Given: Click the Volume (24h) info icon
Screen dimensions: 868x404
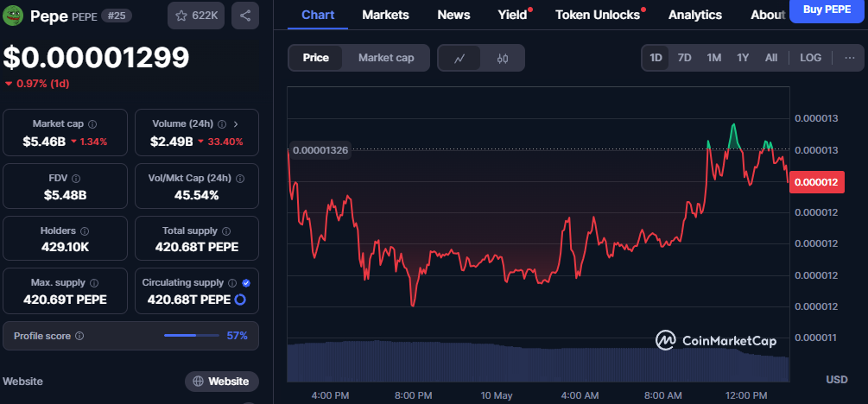Looking at the screenshot, I should (x=222, y=124).
